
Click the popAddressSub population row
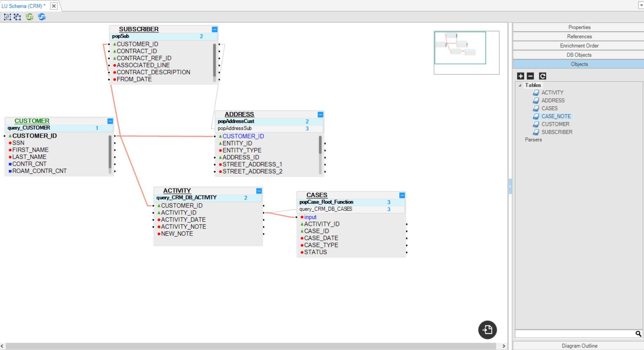tap(235, 128)
